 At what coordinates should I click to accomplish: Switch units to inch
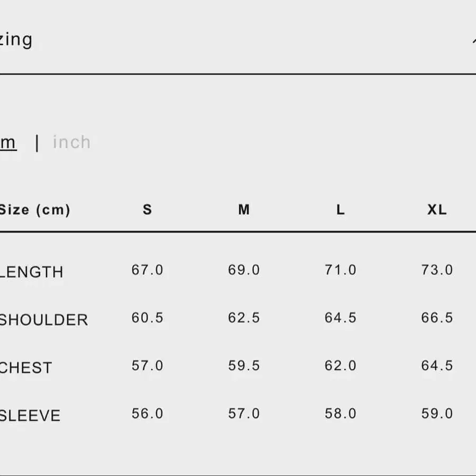(72, 142)
